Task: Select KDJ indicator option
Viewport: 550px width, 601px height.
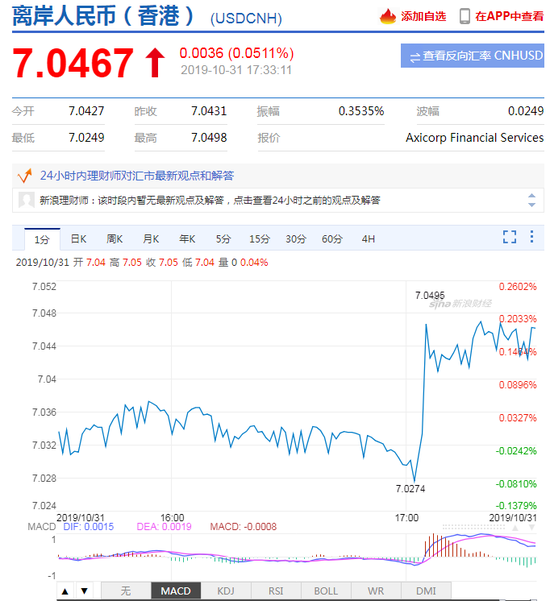Action: point(226,591)
